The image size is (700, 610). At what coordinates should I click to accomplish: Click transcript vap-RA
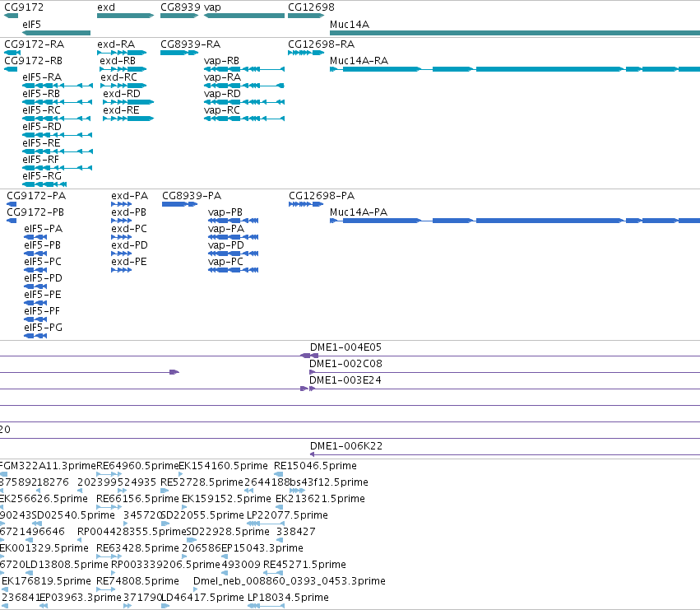(x=244, y=86)
